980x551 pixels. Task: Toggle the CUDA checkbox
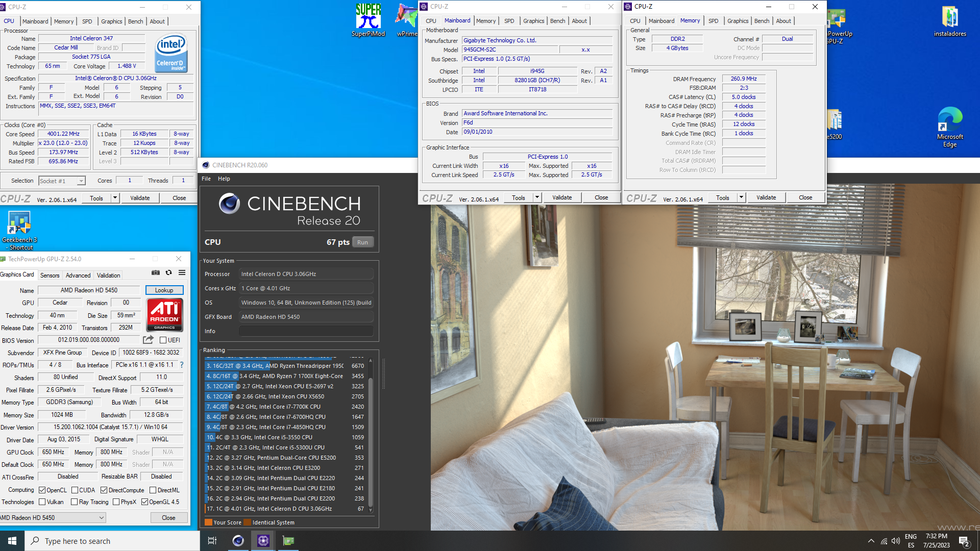click(75, 490)
